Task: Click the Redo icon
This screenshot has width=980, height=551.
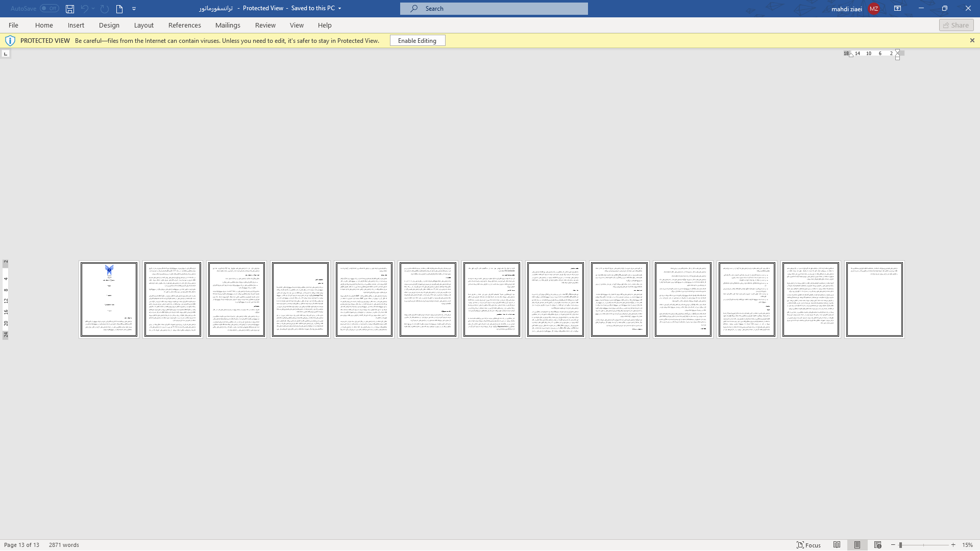Action: coord(104,8)
